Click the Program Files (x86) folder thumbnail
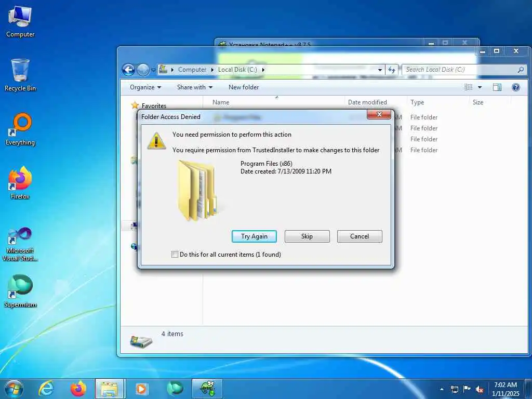 click(197, 190)
